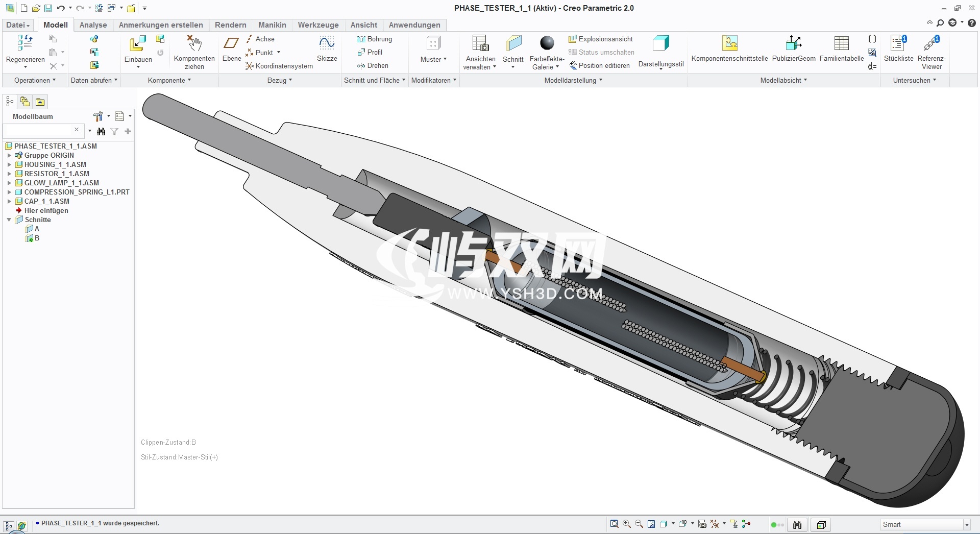Open the Skizze sketch tool
Image resolution: width=980 pixels, height=534 pixels.
pos(327,44)
